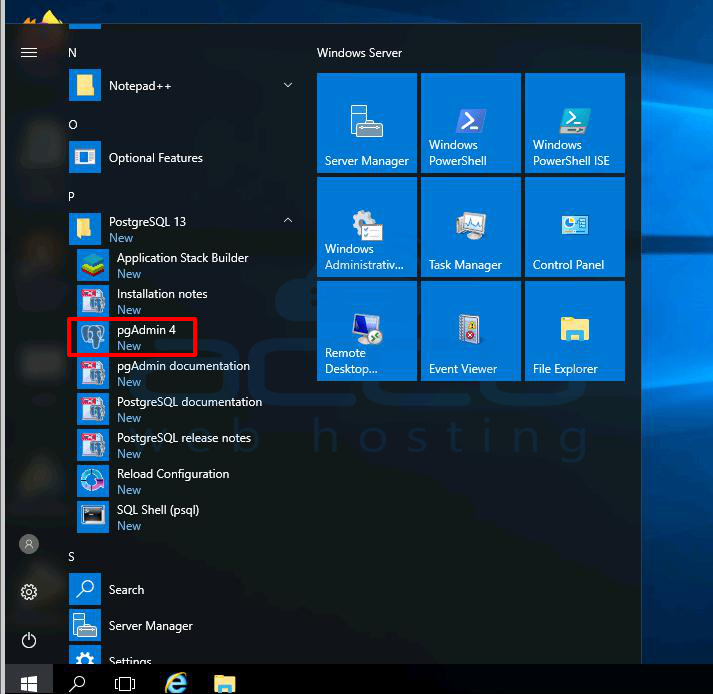713x694 pixels.
Task: Open Task View on the taskbar
Action: click(x=125, y=683)
